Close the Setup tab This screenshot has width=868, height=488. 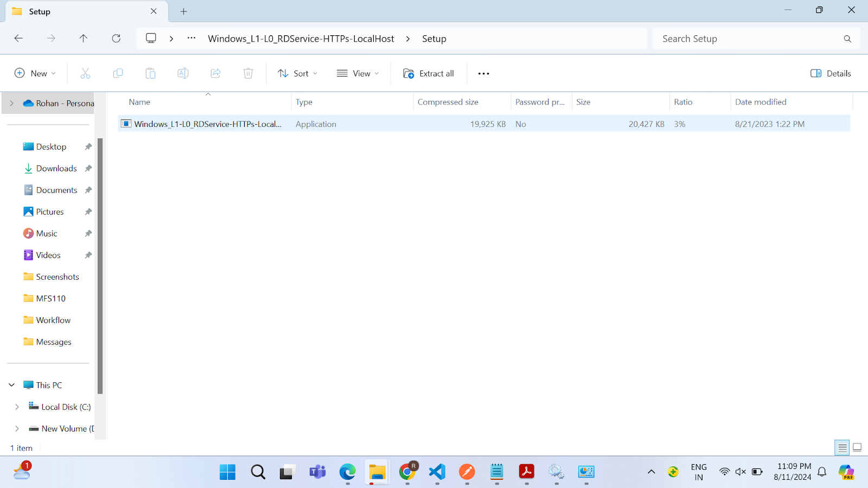[154, 11]
